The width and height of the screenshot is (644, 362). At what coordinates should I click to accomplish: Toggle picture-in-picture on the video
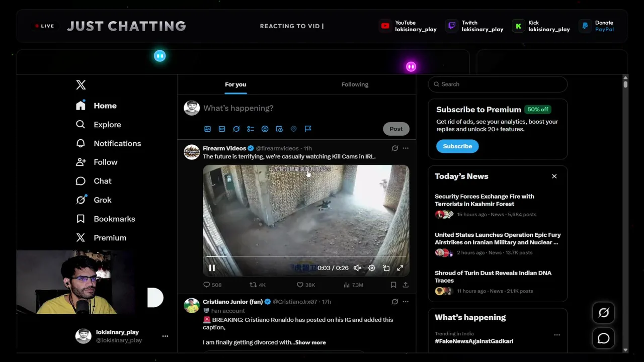pos(386,268)
